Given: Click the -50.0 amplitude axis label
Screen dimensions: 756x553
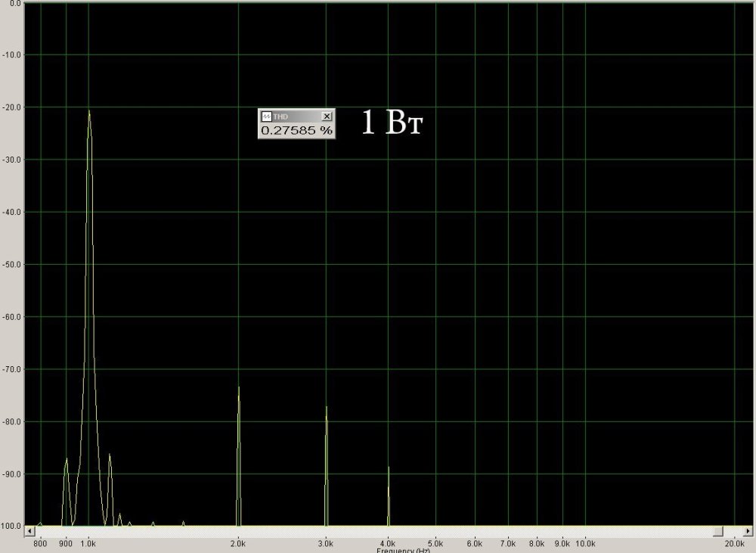Looking at the screenshot, I should click(x=11, y=265).
